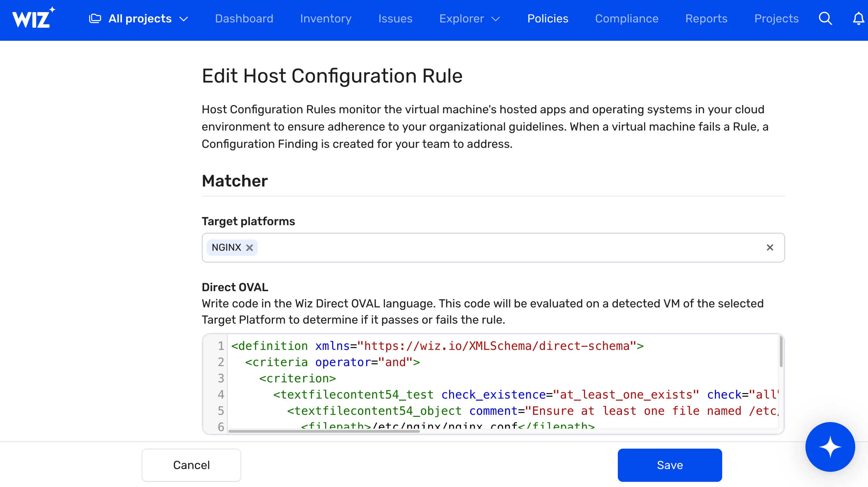Open Compliance section
868x487 pixels.
coord(627,18)
